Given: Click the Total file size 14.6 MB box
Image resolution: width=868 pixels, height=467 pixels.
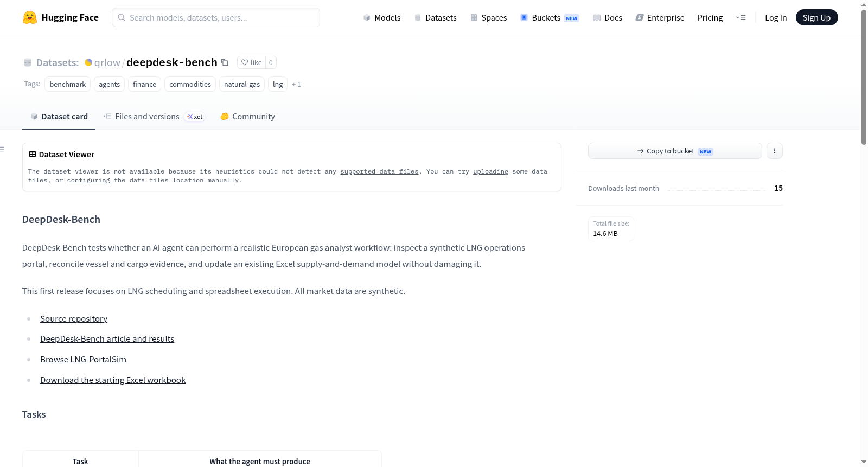Looking at the screenshot, I should click(611, 229).
